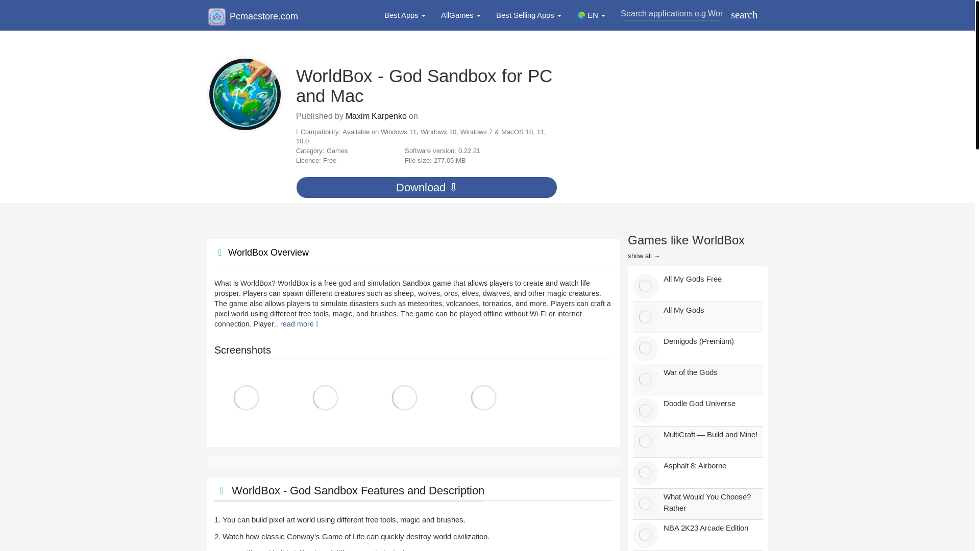This screenshot has width=980, height=551.
Task: Click the All My Gods Free icon
Action: tap(645, 286)
